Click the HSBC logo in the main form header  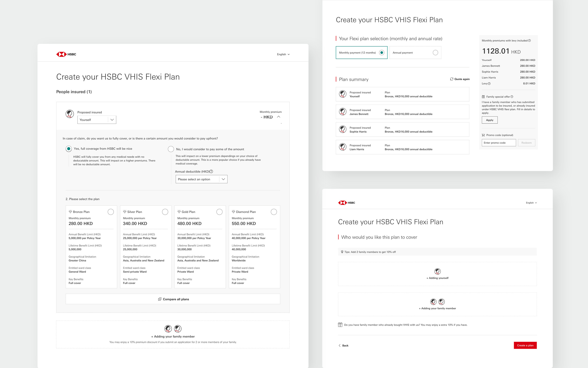click(x=66, y=54)
